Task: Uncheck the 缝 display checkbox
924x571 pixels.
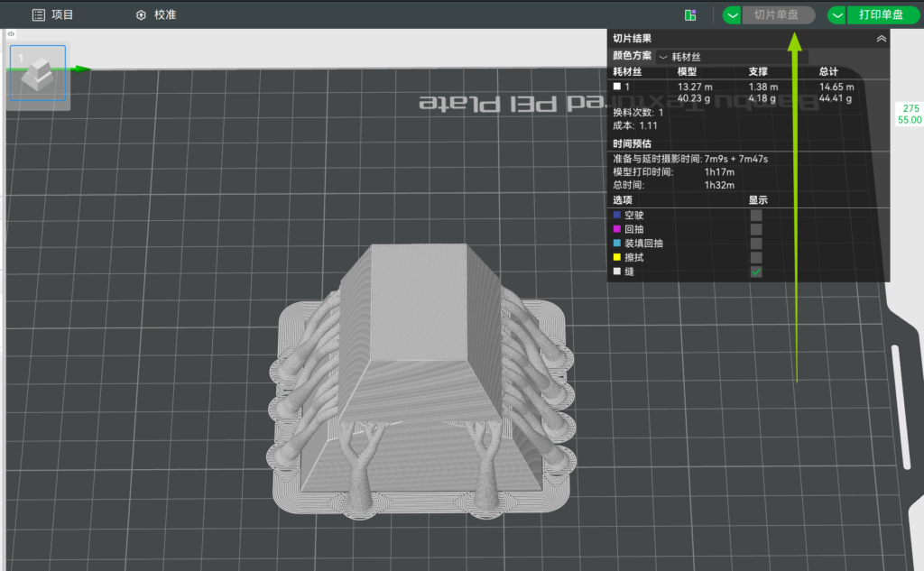Action: click(756, 272)
